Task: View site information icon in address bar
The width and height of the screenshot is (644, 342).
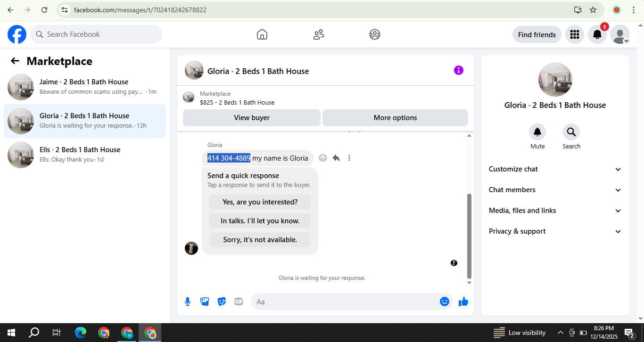Action: click(x=65, y=10)
